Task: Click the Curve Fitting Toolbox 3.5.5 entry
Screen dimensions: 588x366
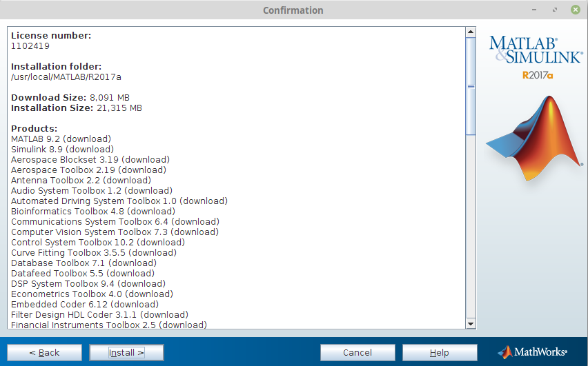Action: pos(93,252)
